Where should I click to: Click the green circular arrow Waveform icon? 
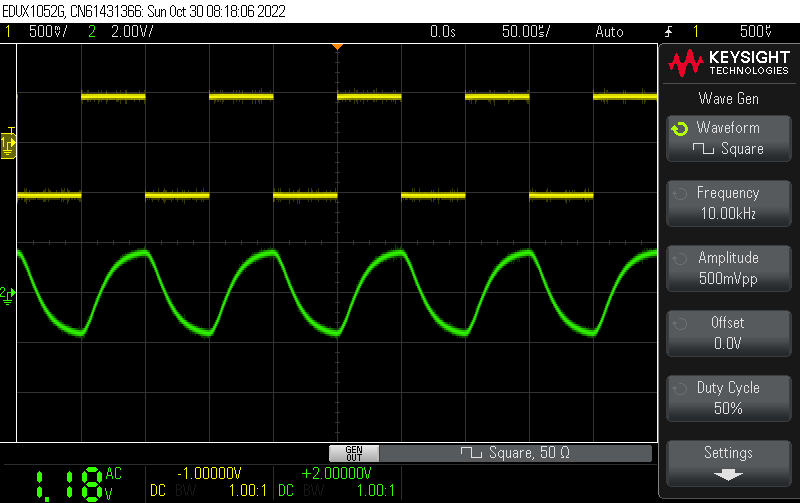pyautogui.click(x=680, y=129)
